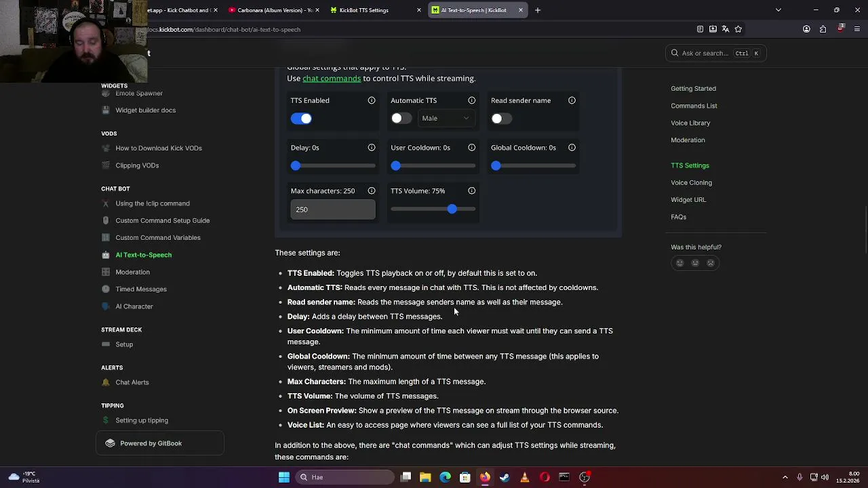Show Global Cooldown info icon
The width and height of the screenshot is (868, 488).
tap(572, 147)
